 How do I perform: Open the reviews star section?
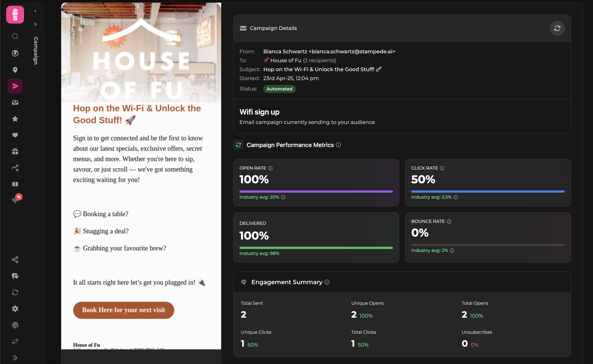click(15, 119)
